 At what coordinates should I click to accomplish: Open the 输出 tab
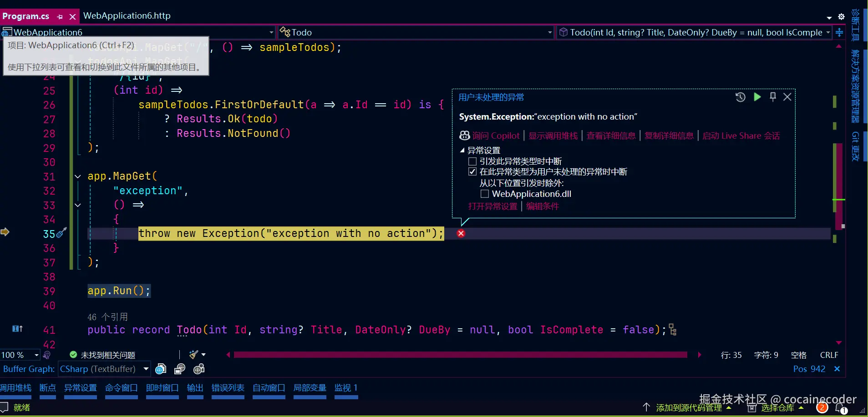(195, 388)
